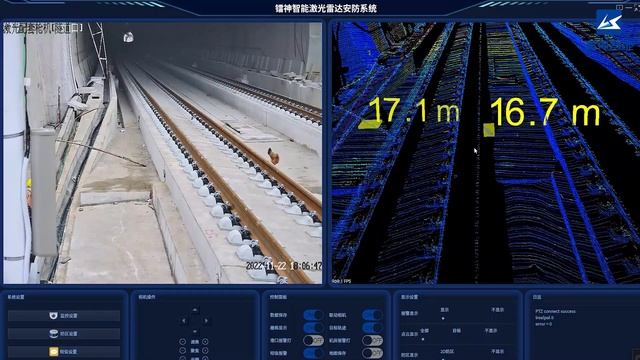Turn on the 串口报警灯 OFF switch

tap(313, 340)
